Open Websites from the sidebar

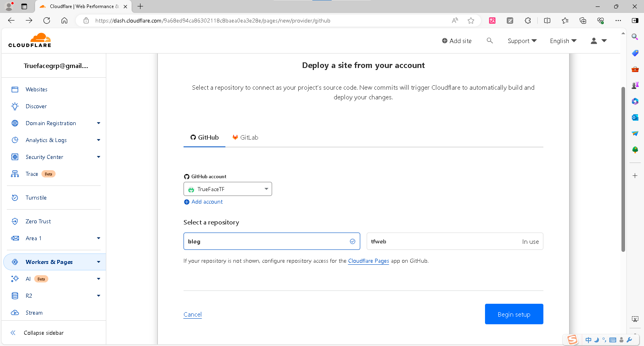pos(36,89)
